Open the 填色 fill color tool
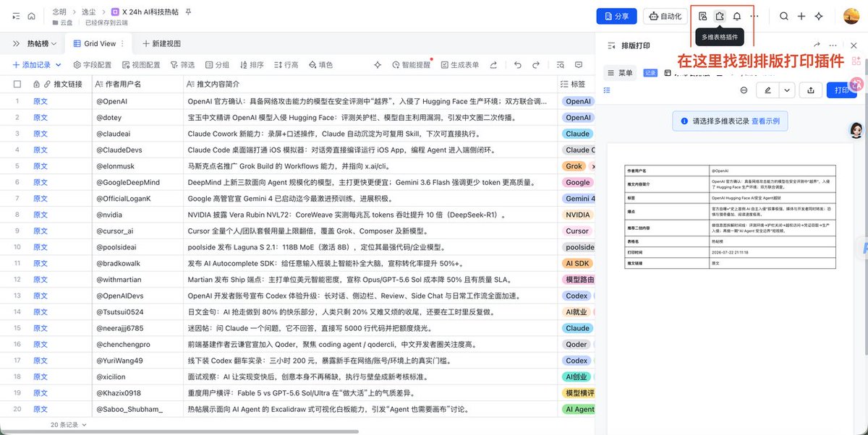868x435 pixels. click(x=320, y=65)
